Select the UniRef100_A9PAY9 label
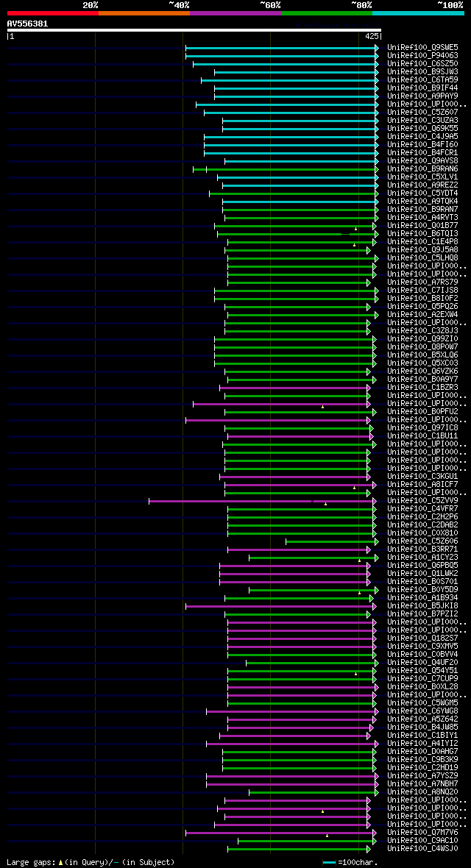This screenshot has width=471, height=868. tap(422, 96)
